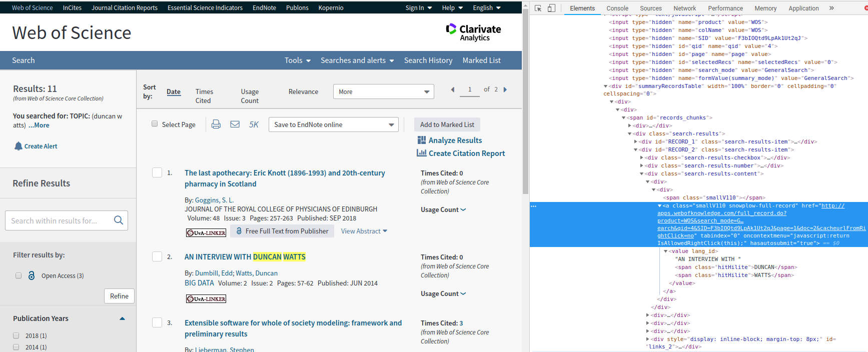Show more DevTools tabs chevron
Screen dimensions: 868x352
(831, 8)
